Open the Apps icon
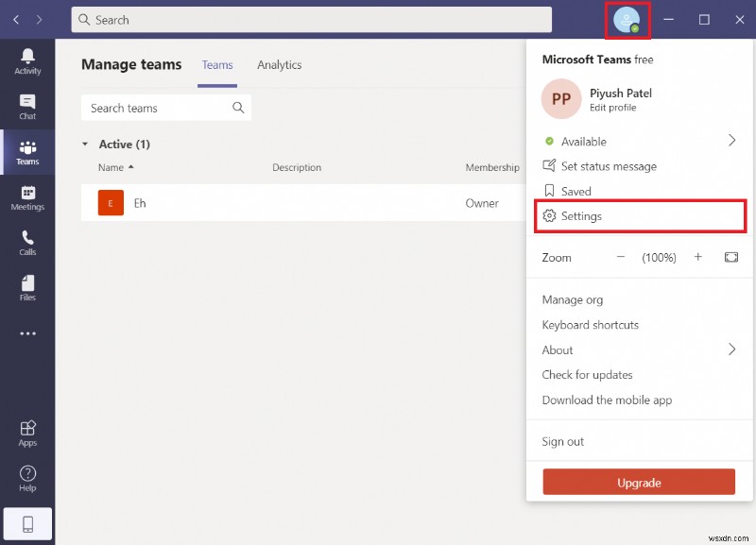The height and width of the screenshot is (545, 756). click(x=27, y=432)
